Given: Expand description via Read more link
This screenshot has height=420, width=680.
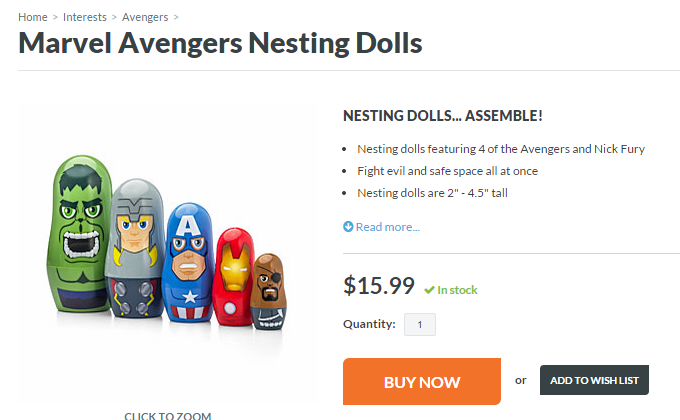Looking at the screenshot, I should [387, 227].
